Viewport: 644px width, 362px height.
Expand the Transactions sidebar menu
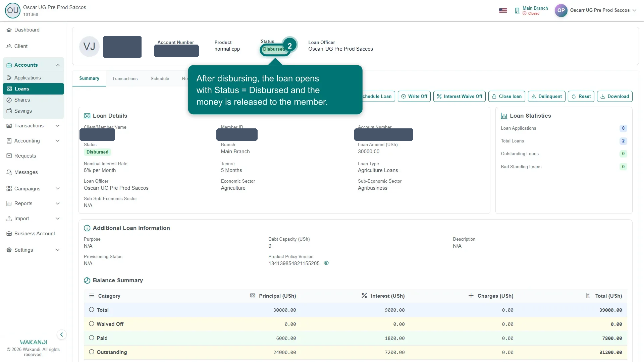coord(33,126)
